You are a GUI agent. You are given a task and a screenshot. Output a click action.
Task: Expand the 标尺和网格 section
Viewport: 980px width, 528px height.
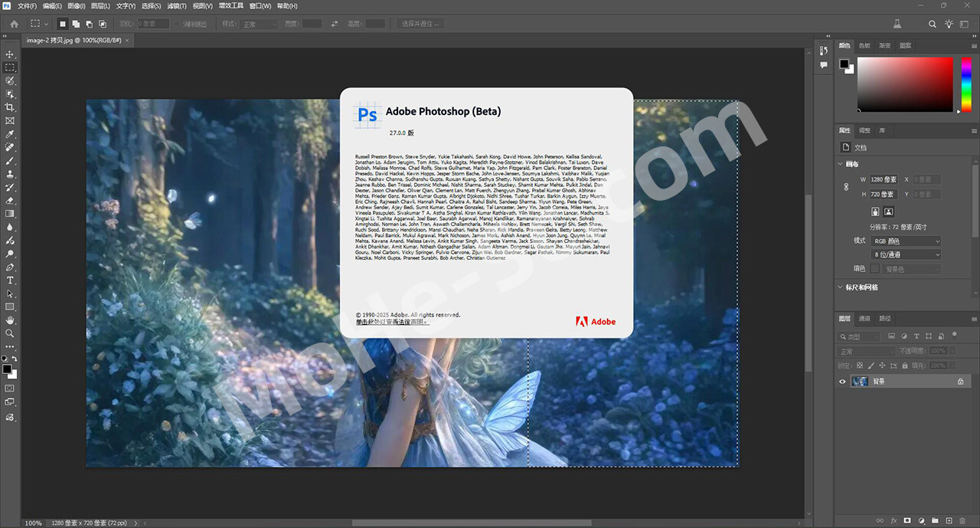[862, 287]
